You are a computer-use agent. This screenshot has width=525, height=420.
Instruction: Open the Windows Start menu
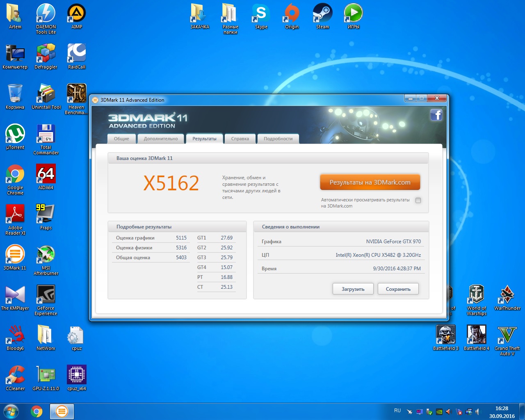(x=11, y=411)
